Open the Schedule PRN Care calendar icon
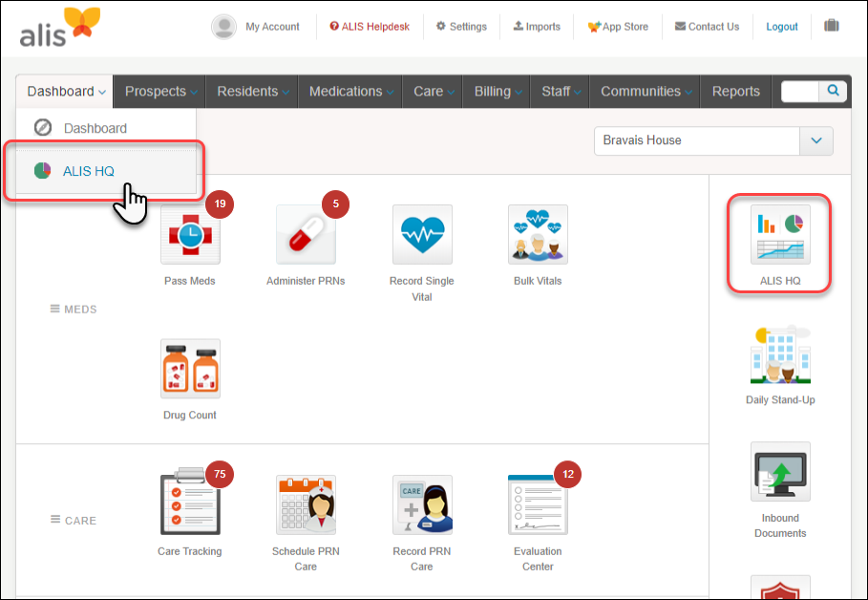This screenshot has width=868, height=600. click(x=306, y=504)
